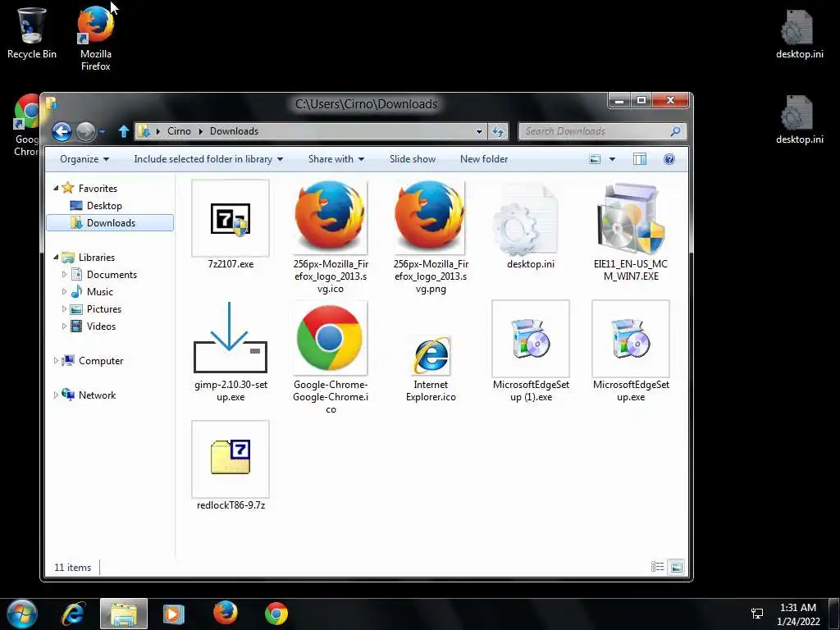
Task: Refresh the Downloads folder view
Action: click(x=498, y=131)
